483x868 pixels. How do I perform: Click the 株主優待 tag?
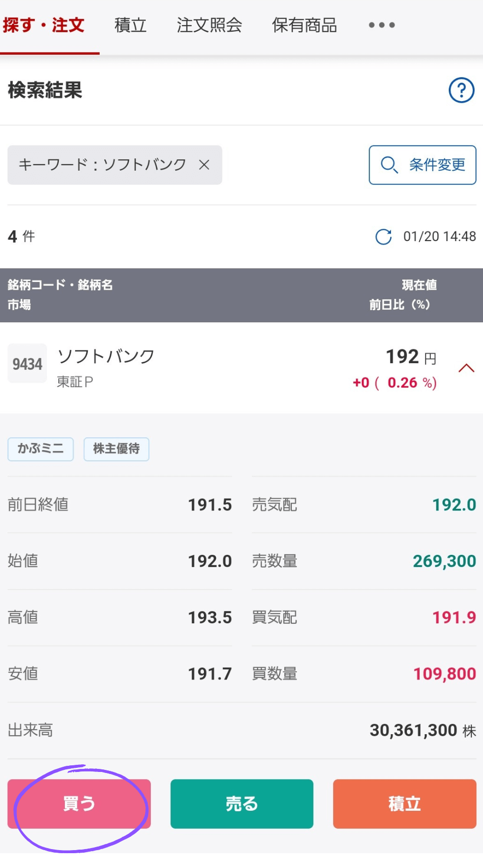tap(116, 449)
